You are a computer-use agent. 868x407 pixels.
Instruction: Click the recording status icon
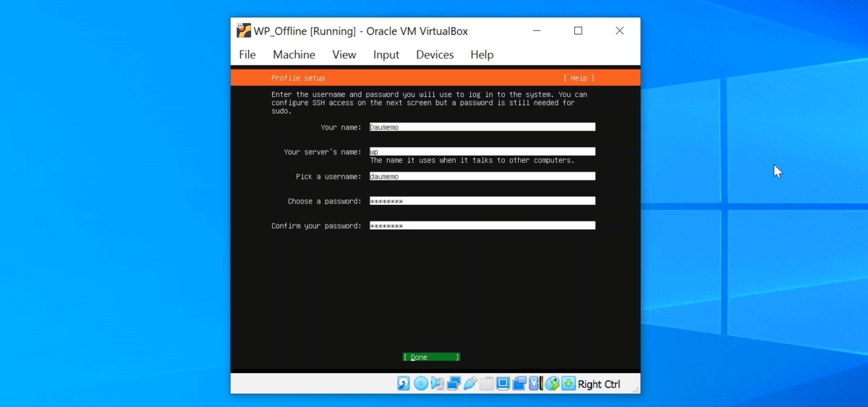pyautogui.click(x=520, y=383)
